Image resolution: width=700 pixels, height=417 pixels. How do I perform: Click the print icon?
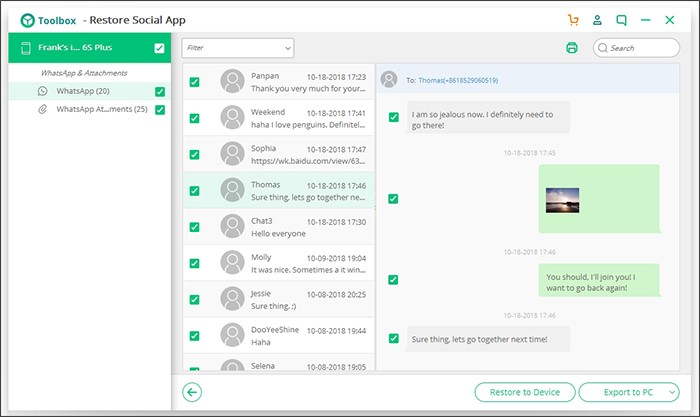coord(572,48)
